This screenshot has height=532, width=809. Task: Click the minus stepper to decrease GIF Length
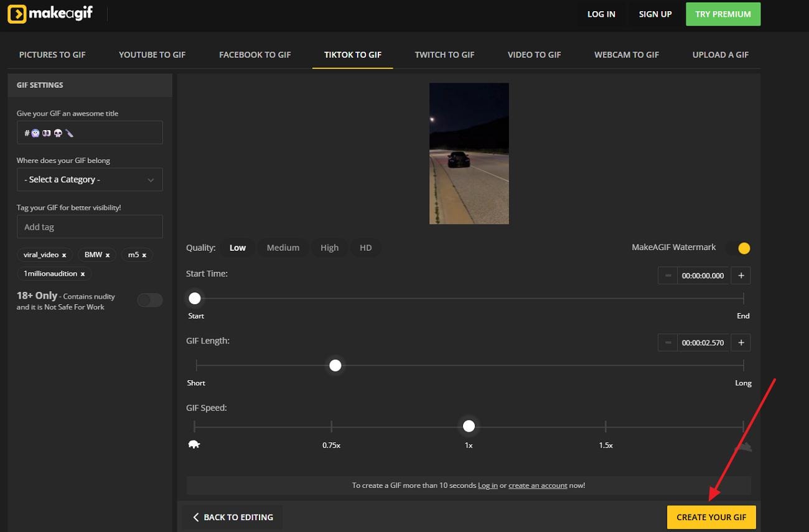(667, 342)
